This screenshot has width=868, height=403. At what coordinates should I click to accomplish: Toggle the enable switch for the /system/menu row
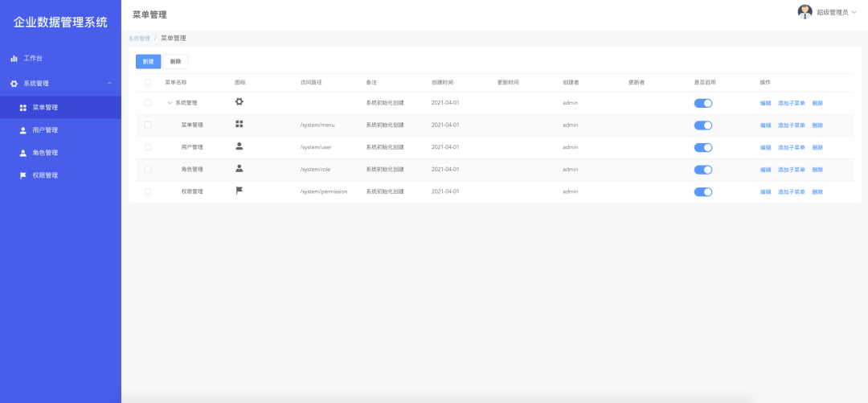(703, 125)
